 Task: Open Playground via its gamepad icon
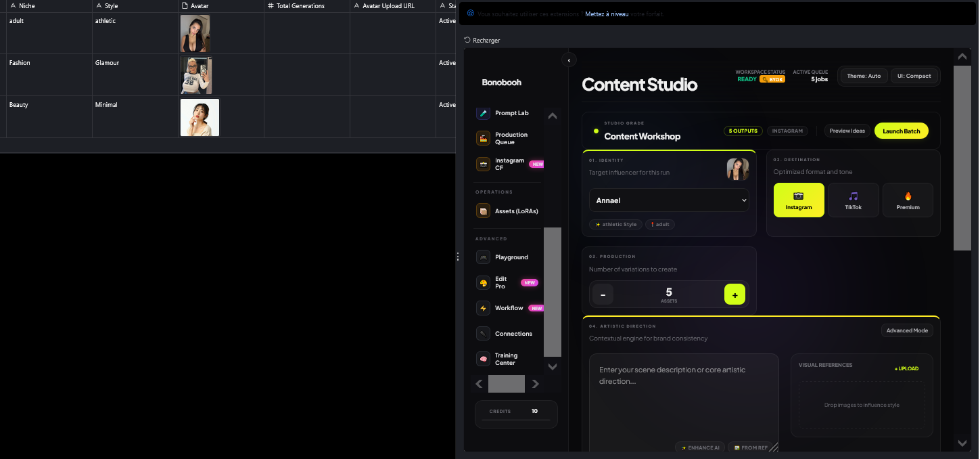[483, 257]
